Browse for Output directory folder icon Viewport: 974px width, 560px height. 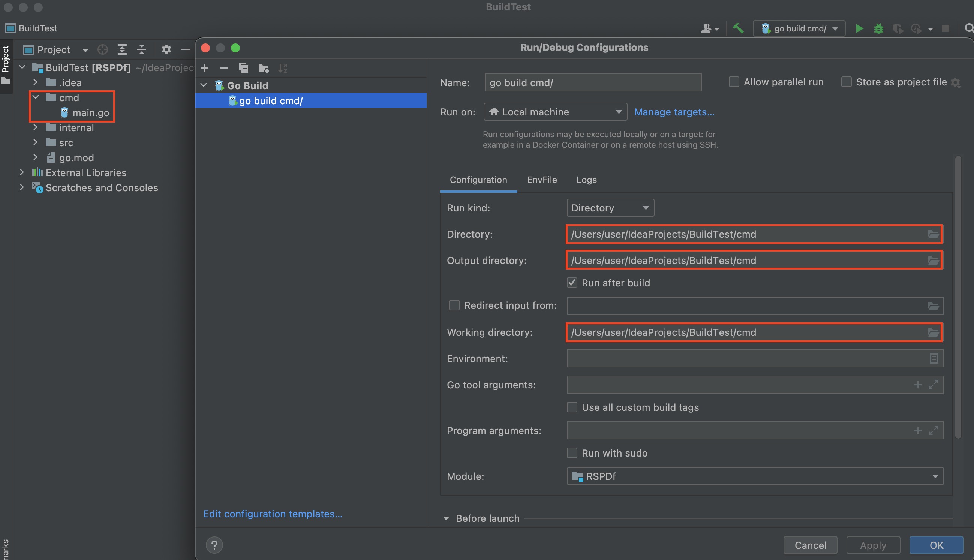(x=933, y=261)
